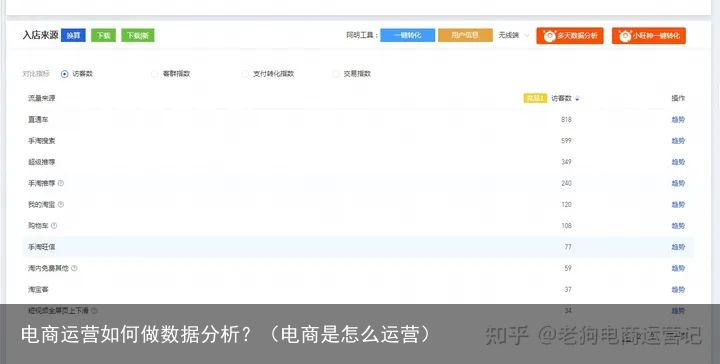The height and width of the screenshot is (364, 720).
Task: Click the visitor value 240
Action: 566,183
